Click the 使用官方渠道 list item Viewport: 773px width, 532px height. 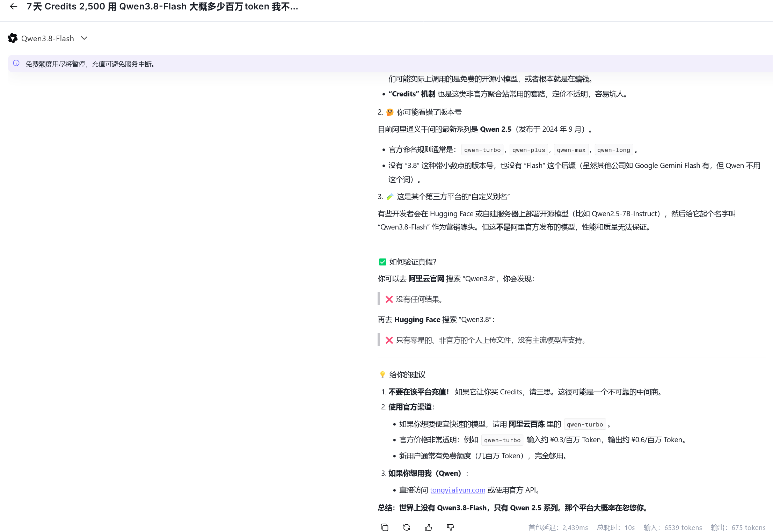[x=411, y=407]
